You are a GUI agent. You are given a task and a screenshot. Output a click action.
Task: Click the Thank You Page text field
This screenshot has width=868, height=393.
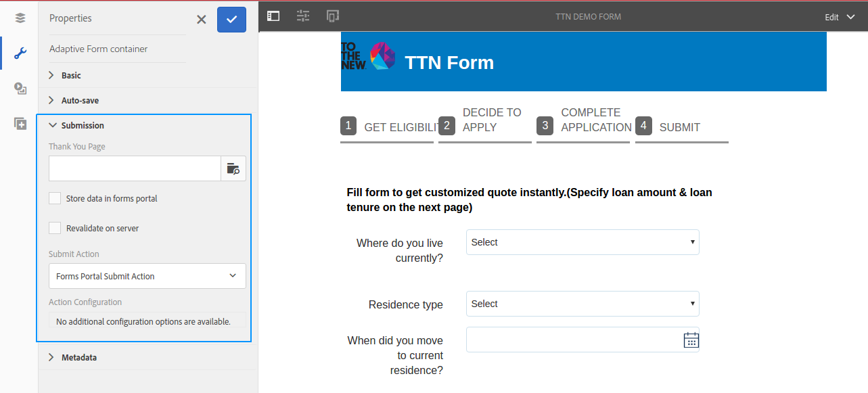pyautogui.click(x=135, y=168)
